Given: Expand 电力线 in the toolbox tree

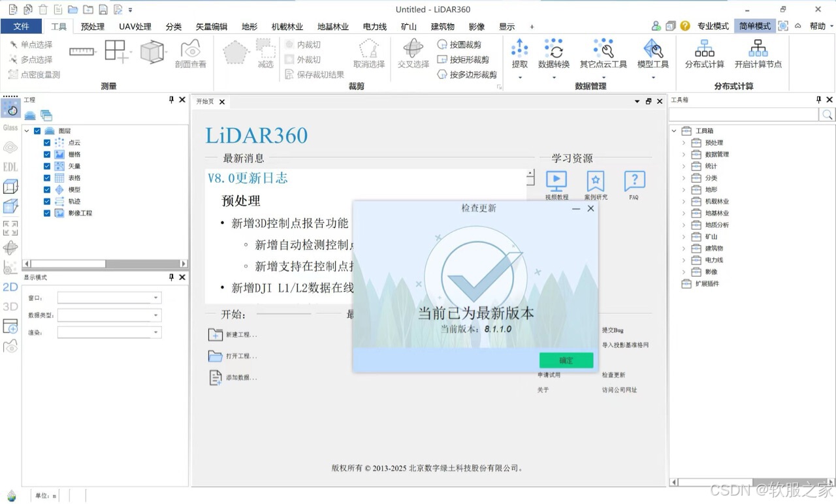Looking at the screenshot, I should [684, 260].
